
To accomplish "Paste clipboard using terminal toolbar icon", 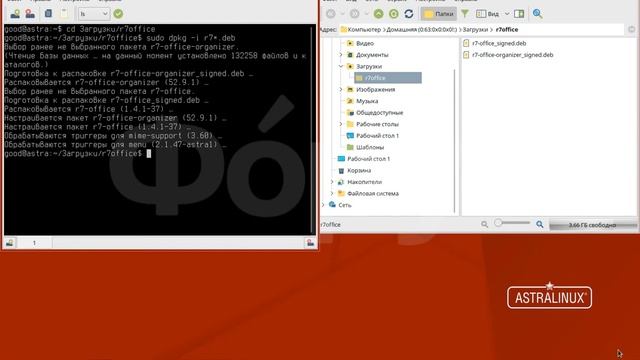I will click(x=64, y=13).
